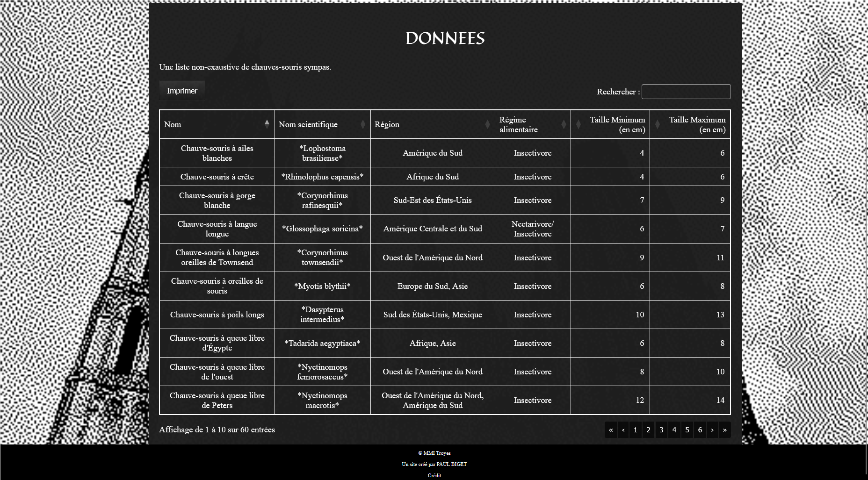The height and width of the screenshot is (480, 868).
Task: Go to next page with › button
Action: [x=712, y=430]
